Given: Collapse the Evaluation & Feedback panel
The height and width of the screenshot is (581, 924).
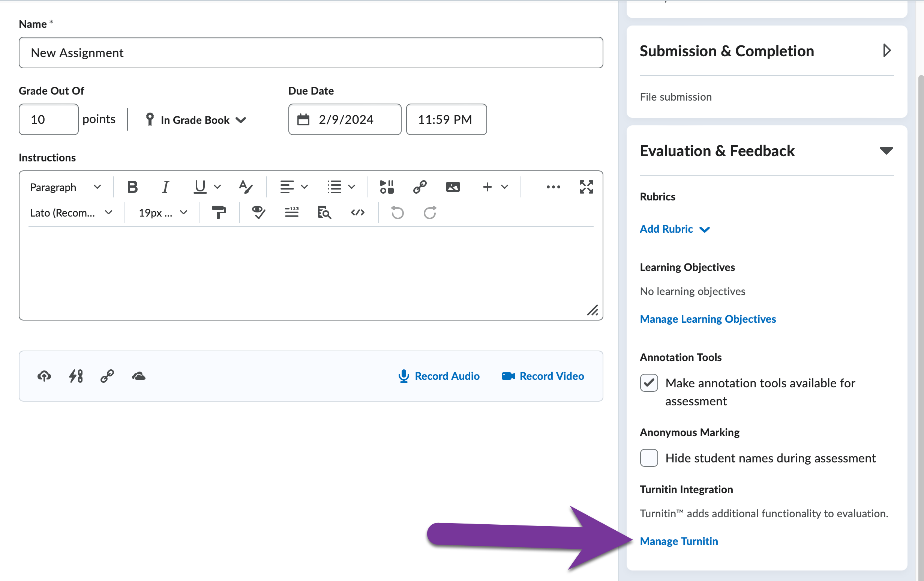Looking at the screenshot, I should (x=887, y=151).
